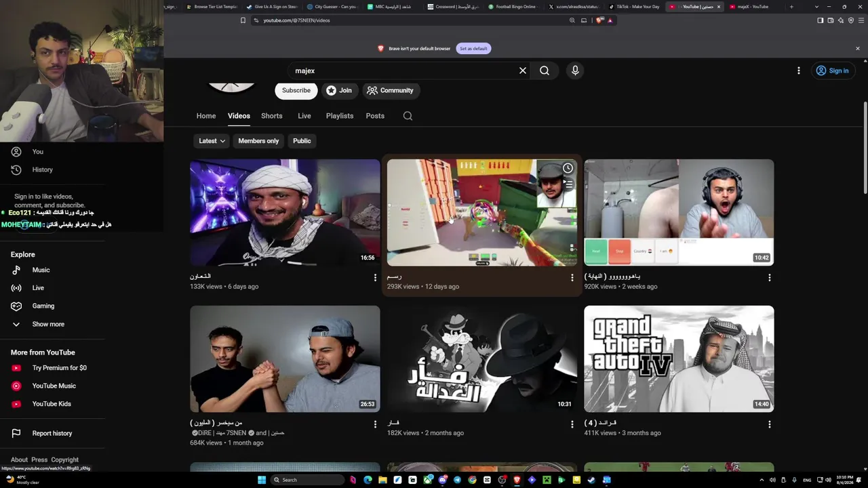Toggle the browser sidebar panel

click(x=821, y=20)
